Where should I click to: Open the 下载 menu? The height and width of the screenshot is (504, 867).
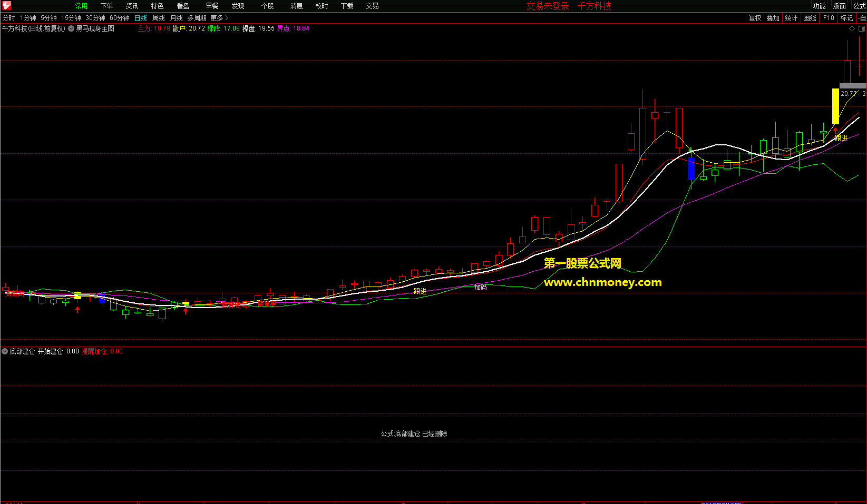click(x=347, y=6)
